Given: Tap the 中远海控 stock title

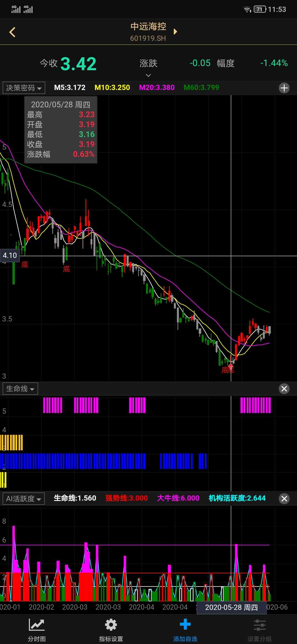Looking at the screenshot, I should [148, 27].
